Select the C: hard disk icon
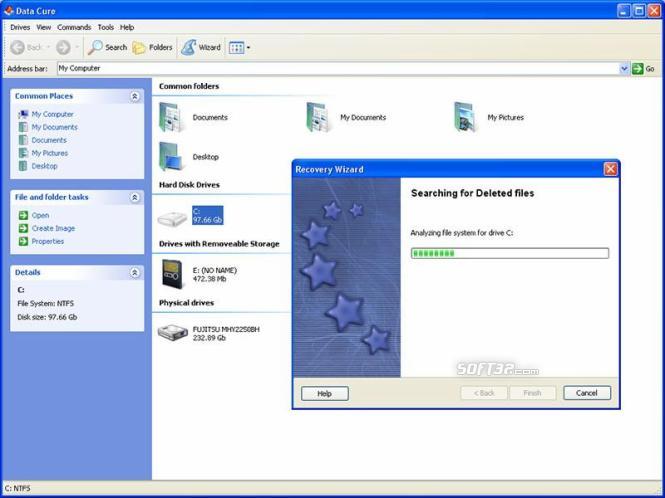 [172, 218]
